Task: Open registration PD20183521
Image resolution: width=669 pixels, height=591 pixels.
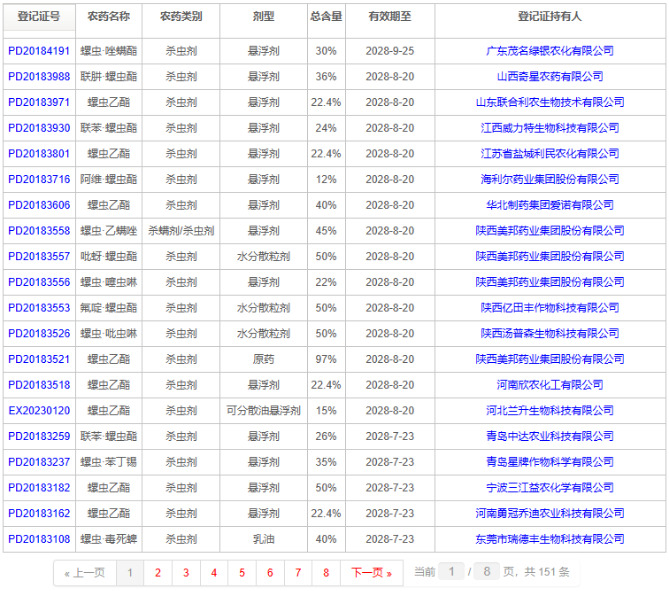Action: [39, 359]
